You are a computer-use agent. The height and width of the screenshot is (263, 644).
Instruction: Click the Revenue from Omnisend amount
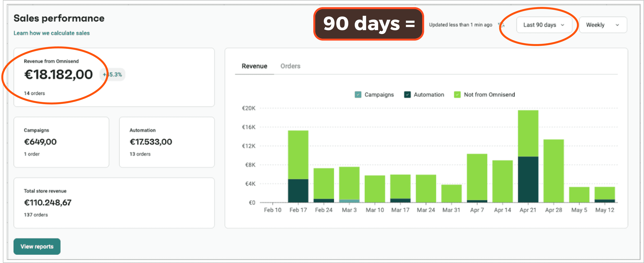pyautogui.click(x=58, y=75)
